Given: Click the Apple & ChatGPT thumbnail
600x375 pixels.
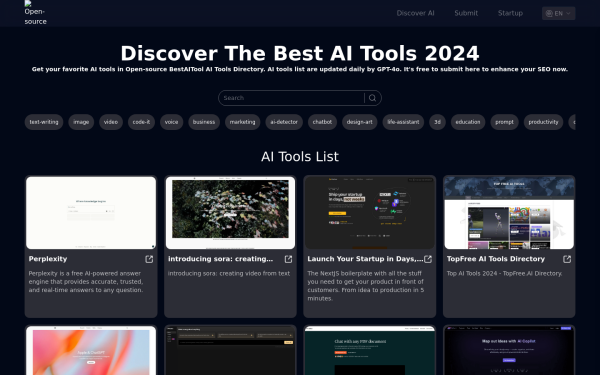Looking at the screenshot, I should [91, 351].
